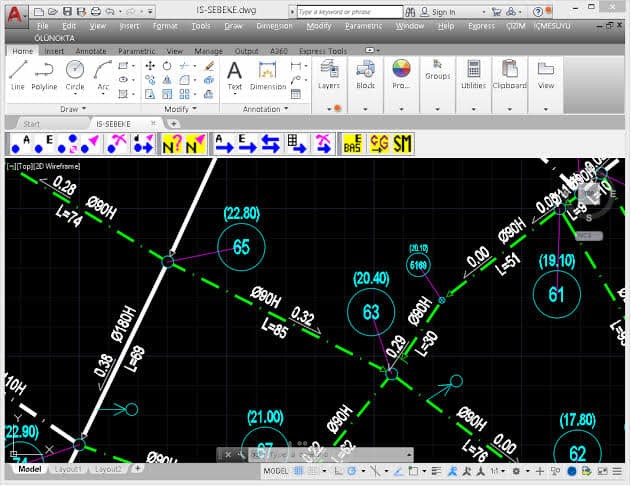631x486 pixels.
Task: Open the Parametric menu
Action: 363,25
